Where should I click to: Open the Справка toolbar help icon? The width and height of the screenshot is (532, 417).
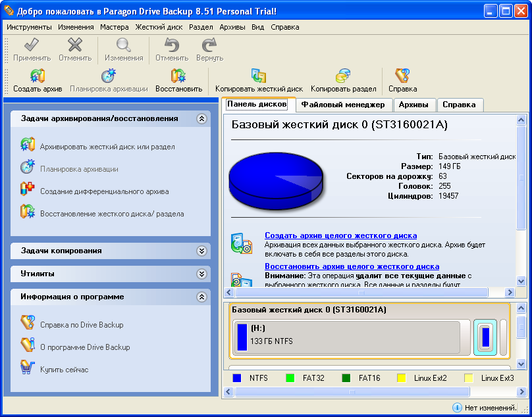[x=402, y=76]
